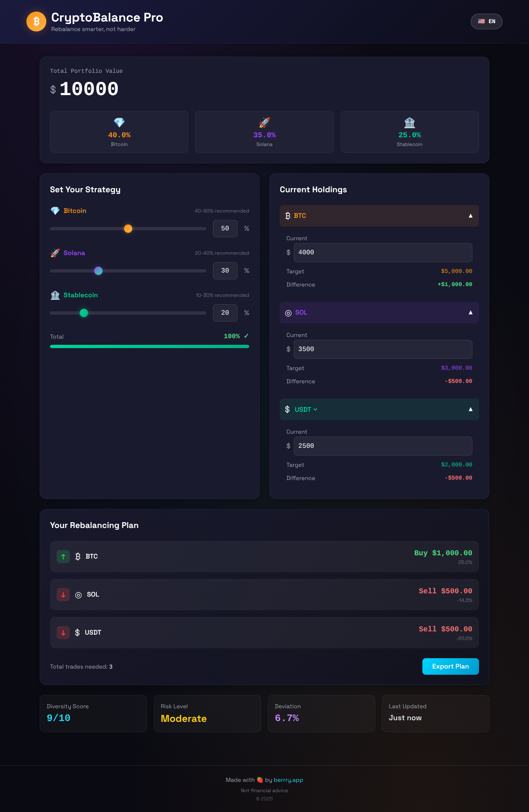
Task: Click the green up arrow in BTC plan row
Action: 63,556
